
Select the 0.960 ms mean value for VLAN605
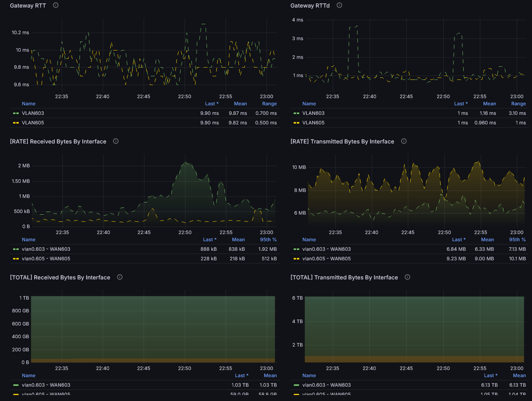point(485,123)
